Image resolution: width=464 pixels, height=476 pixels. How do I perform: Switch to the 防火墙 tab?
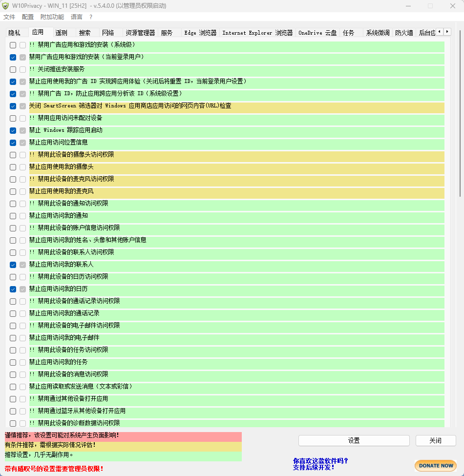click(x=404, y=33)
